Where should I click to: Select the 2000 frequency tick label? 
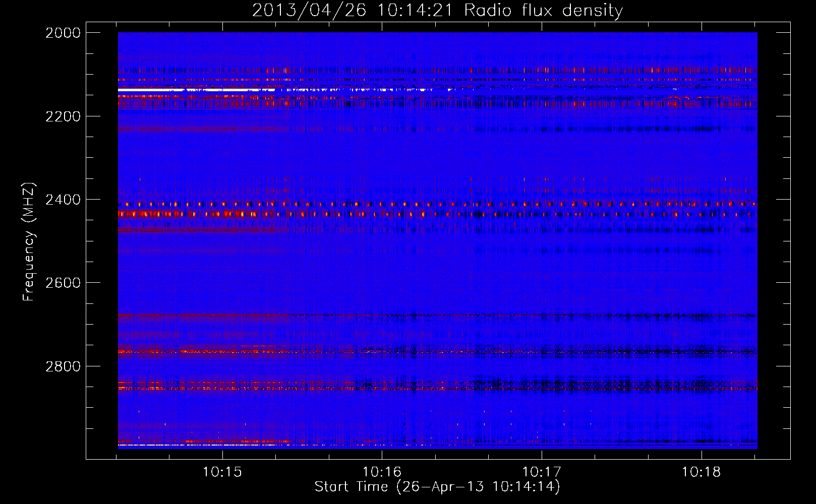coord(63,33)
